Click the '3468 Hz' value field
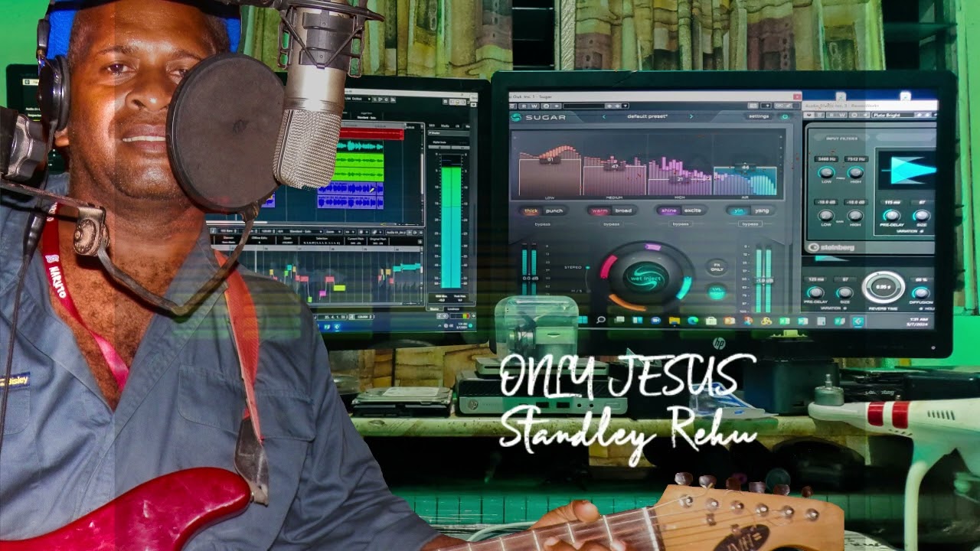Screen dimensions: 980x551 (826, 159)
